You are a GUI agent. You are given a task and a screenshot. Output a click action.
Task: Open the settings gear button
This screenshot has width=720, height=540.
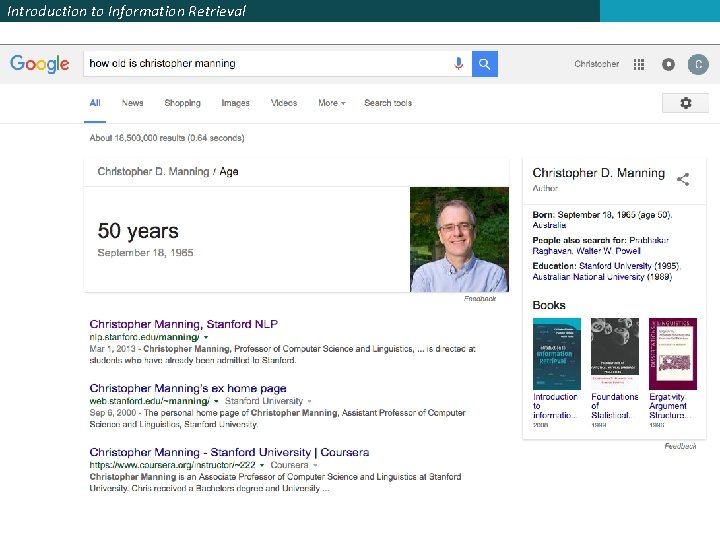[x=685, y=103]
